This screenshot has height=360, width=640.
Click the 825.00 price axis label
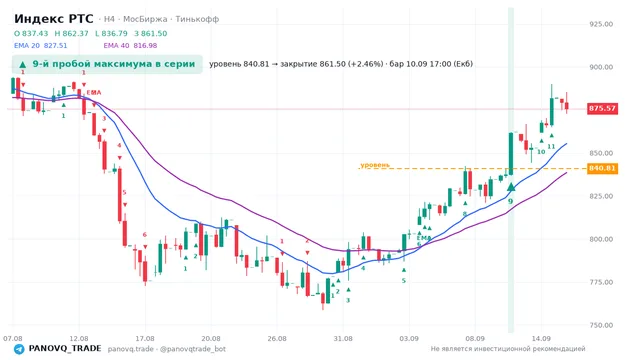click(601, 196)
